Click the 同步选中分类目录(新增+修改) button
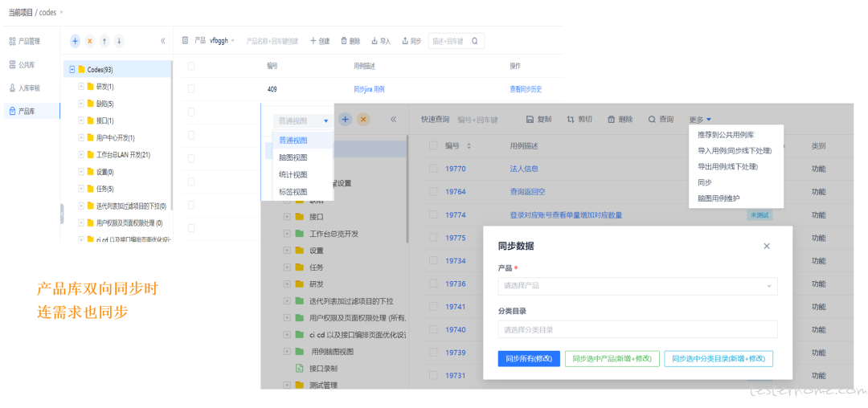 719,358
